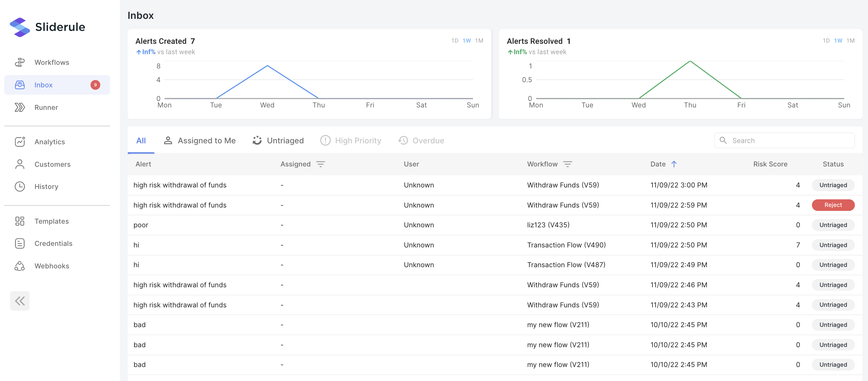868x381 pixels.
Task: Collapse the sidebar with the double-chevron button
Action: (20, 301)
